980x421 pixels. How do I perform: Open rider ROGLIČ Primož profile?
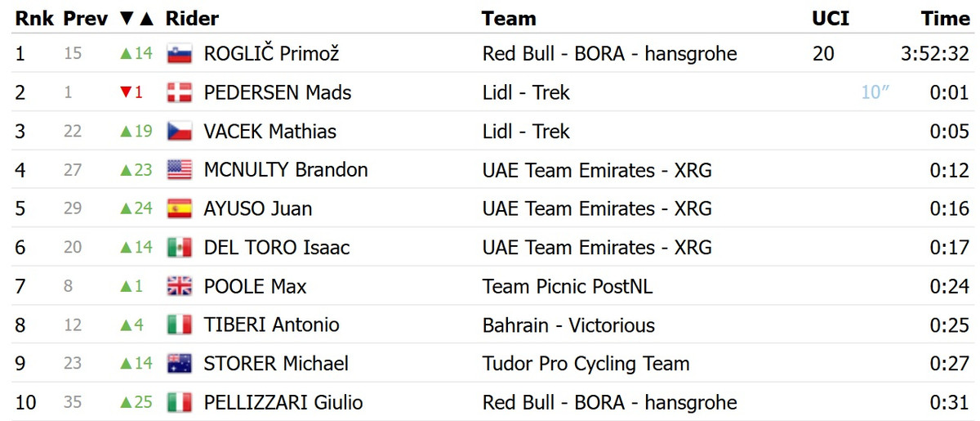coord(271,54)
